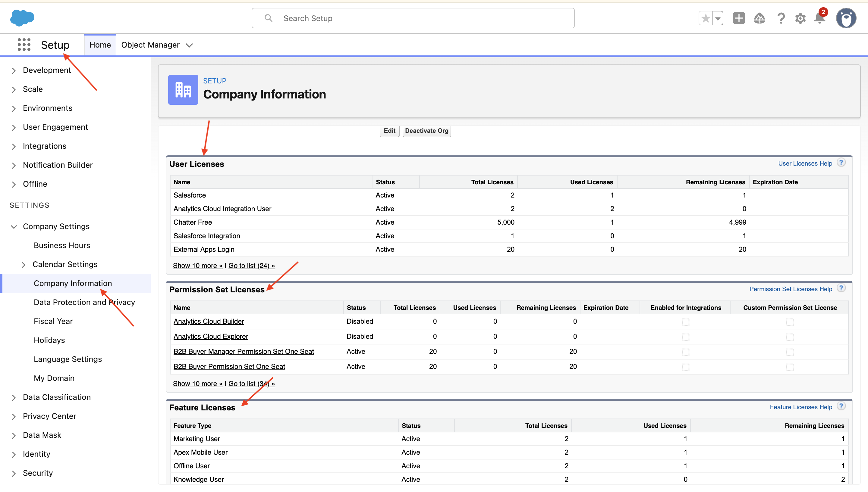The image size is (868, 492).
Task: Click the favorites star icon
Action: [x=705, y=18]
